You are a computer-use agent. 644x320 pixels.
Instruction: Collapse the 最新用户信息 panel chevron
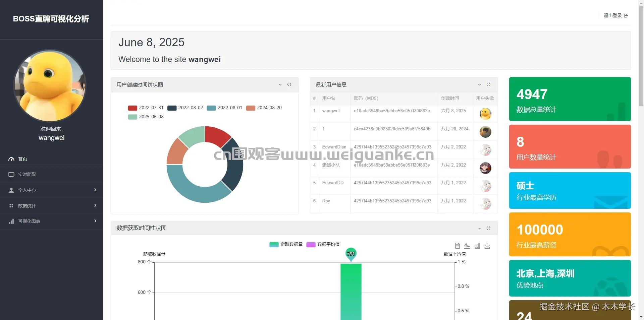coord(479,85)
